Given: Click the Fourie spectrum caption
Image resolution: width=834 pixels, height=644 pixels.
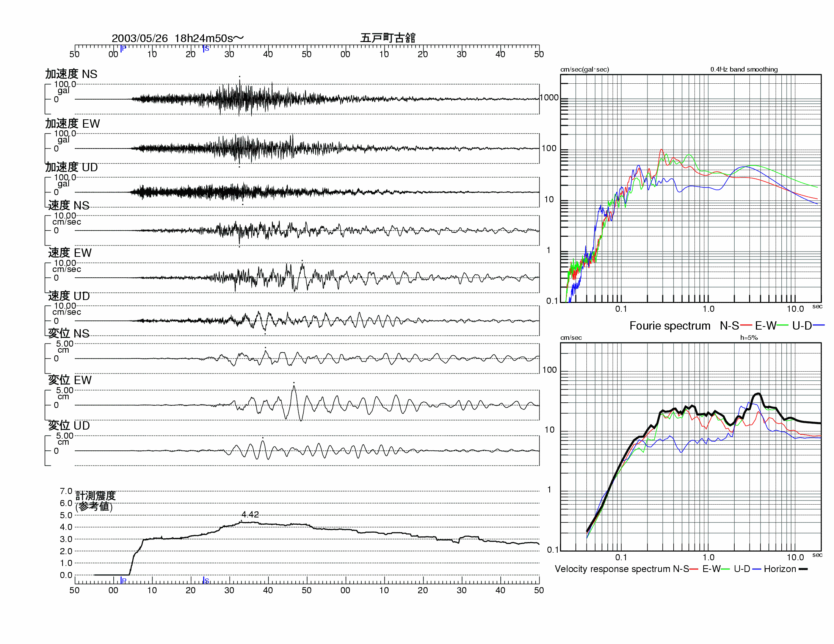Looking at the screenshot, I should pyautogui.click(x=669, y=325).
